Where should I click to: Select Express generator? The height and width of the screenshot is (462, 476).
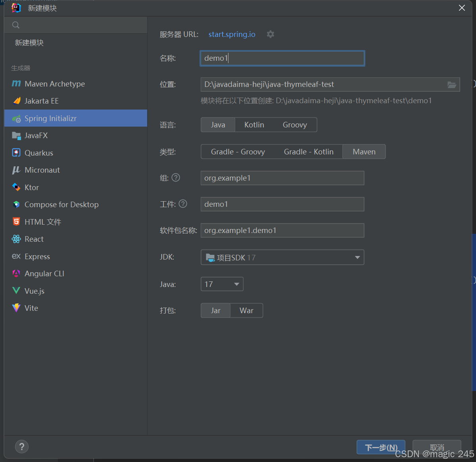(x=76, y=256)
